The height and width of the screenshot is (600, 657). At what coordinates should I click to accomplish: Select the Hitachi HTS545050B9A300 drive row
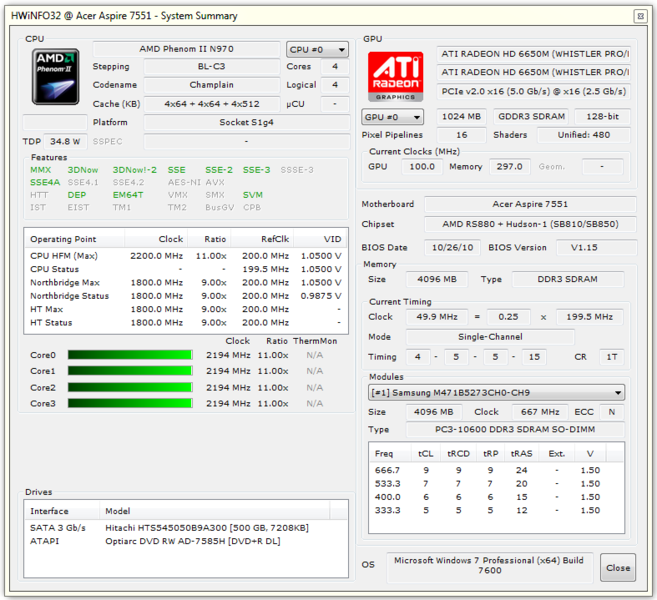186,528
